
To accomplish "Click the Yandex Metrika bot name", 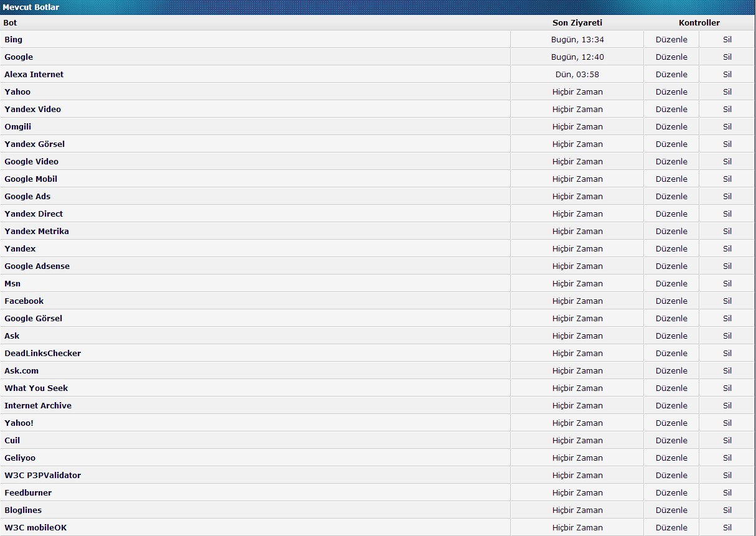I will click(37, 231).
